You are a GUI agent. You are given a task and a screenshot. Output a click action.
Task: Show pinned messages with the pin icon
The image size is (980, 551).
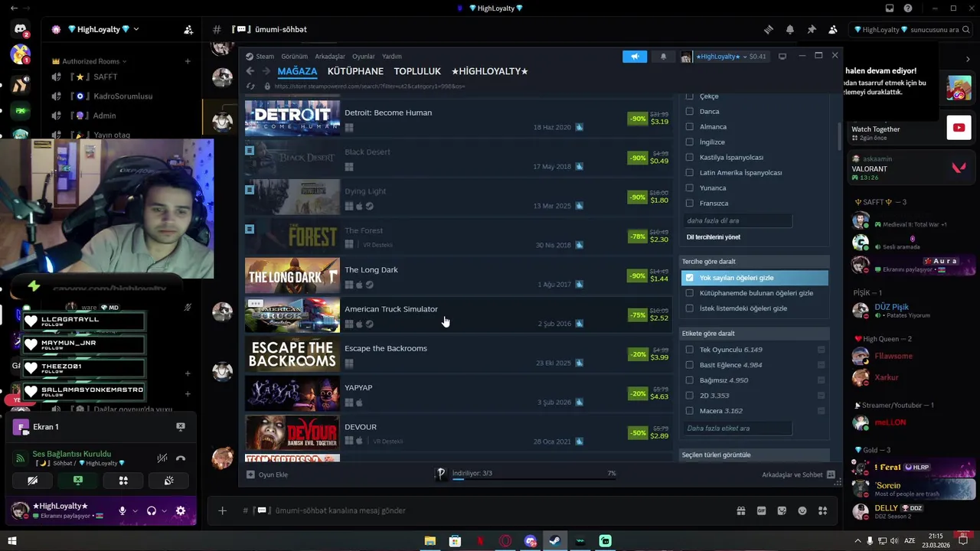[x=811, y=30]
